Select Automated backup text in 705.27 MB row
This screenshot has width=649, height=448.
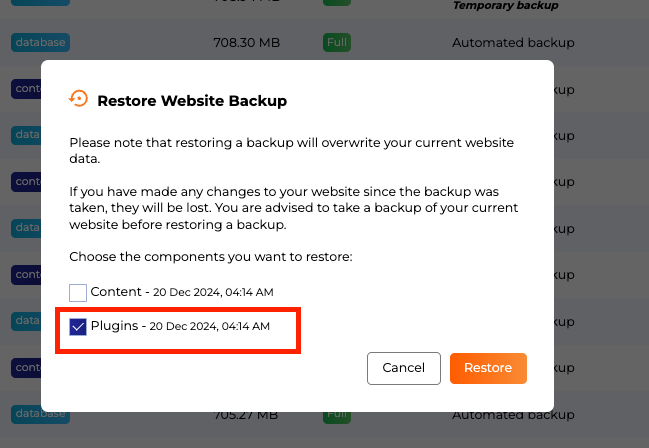pos(514,413)
